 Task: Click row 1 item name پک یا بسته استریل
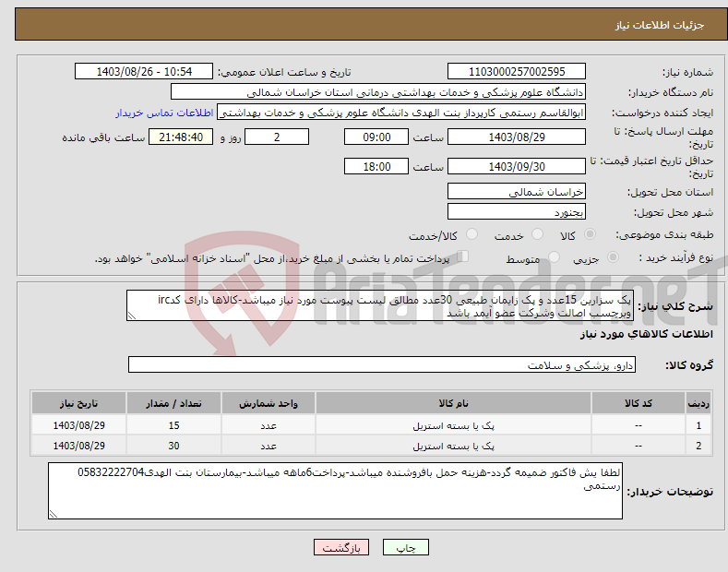[453, 425]
